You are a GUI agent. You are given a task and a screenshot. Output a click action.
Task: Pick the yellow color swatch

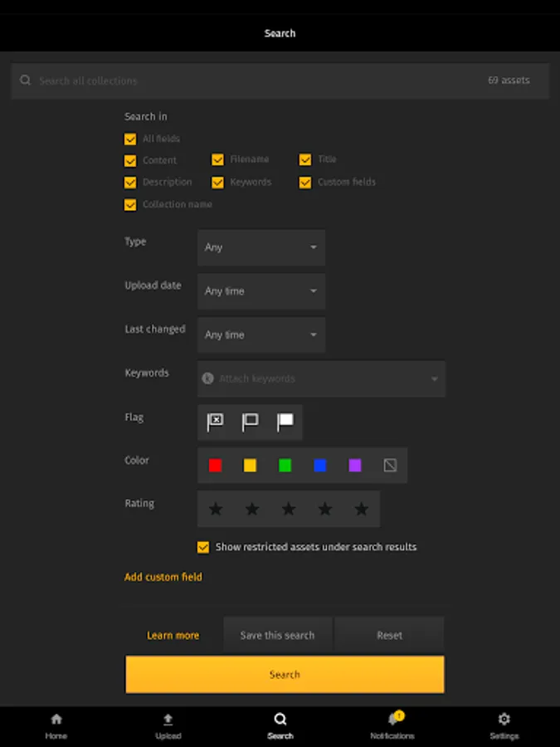(x=250, y=465)
